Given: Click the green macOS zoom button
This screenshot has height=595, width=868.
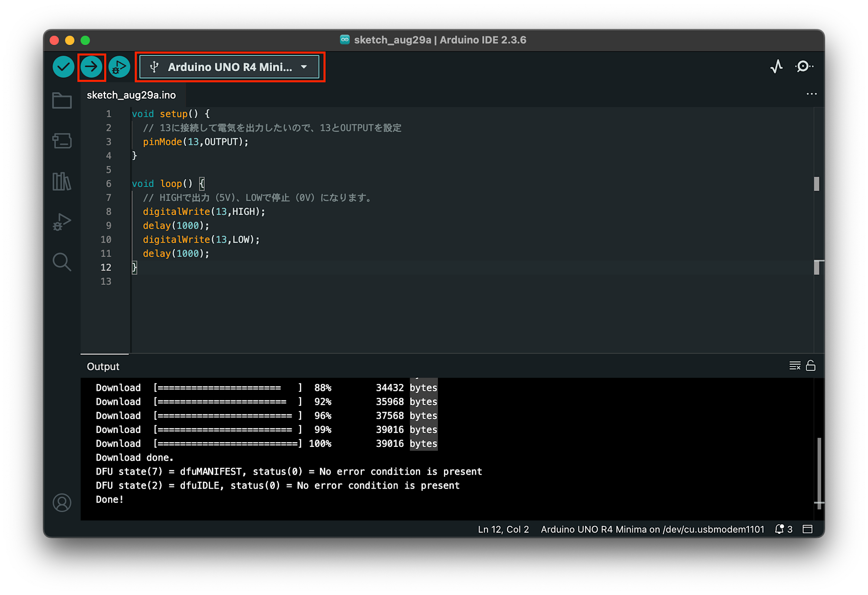Looking at the screenshot, I should (85, 40).
